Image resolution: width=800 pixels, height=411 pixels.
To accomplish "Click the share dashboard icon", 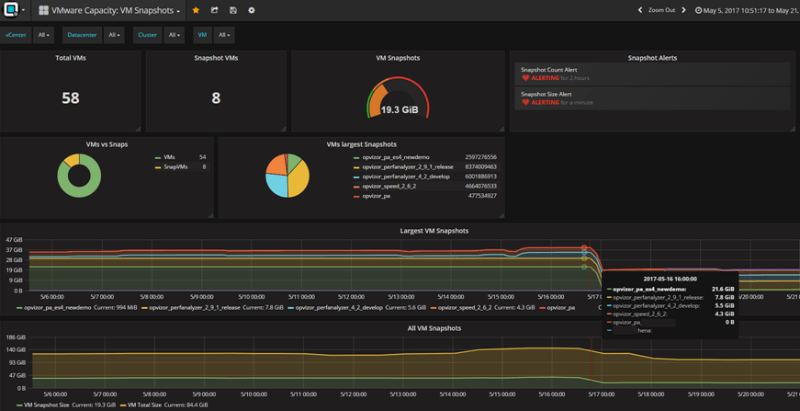I will (214, 10).
